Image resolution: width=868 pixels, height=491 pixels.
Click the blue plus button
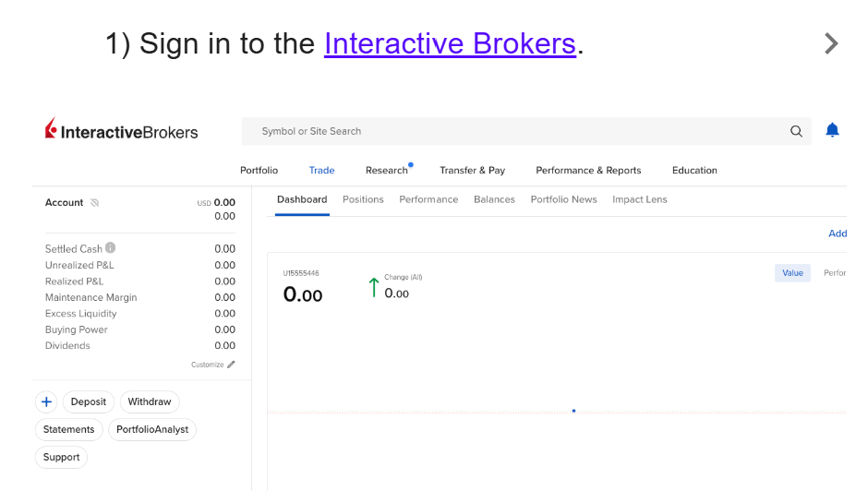(x=46, y=401)
